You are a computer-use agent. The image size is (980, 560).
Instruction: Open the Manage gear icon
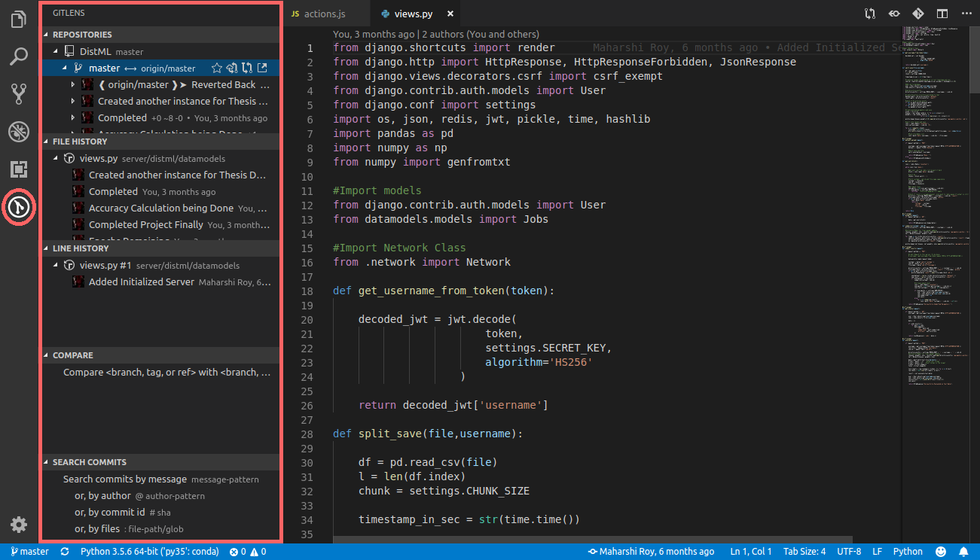(x=19, y=525)
